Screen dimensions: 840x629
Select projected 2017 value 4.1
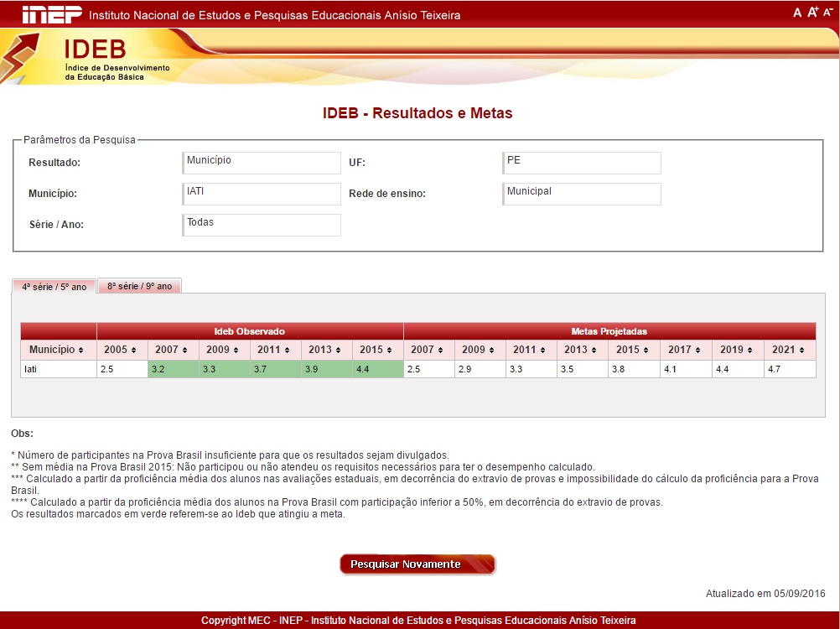click(687, 369)
